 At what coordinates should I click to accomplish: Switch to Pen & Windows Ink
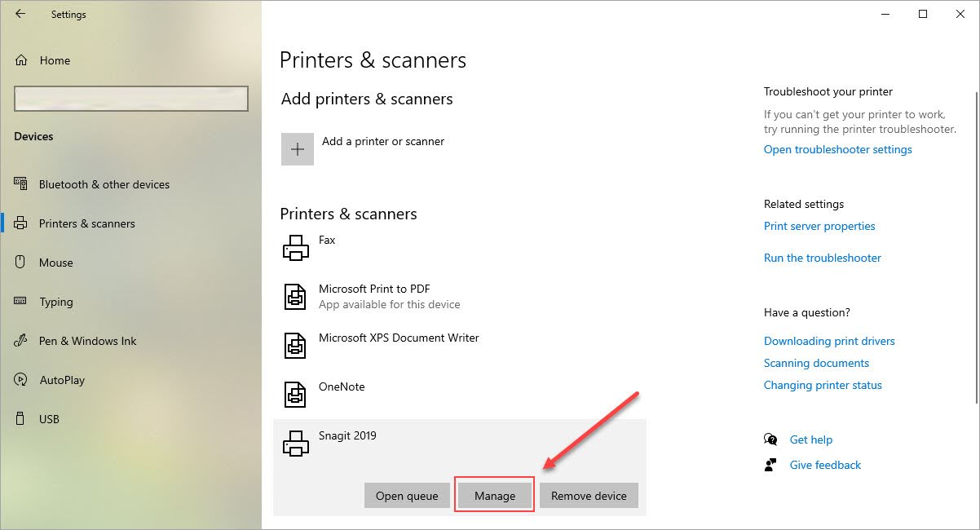pyautogui.click(x=87, y=341)
